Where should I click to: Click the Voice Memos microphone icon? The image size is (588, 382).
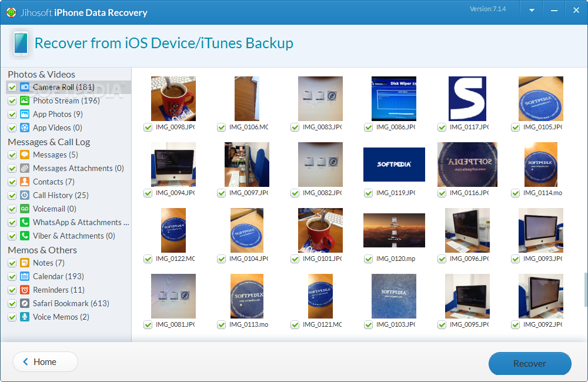pyautogui.click(x=25, y=316)
